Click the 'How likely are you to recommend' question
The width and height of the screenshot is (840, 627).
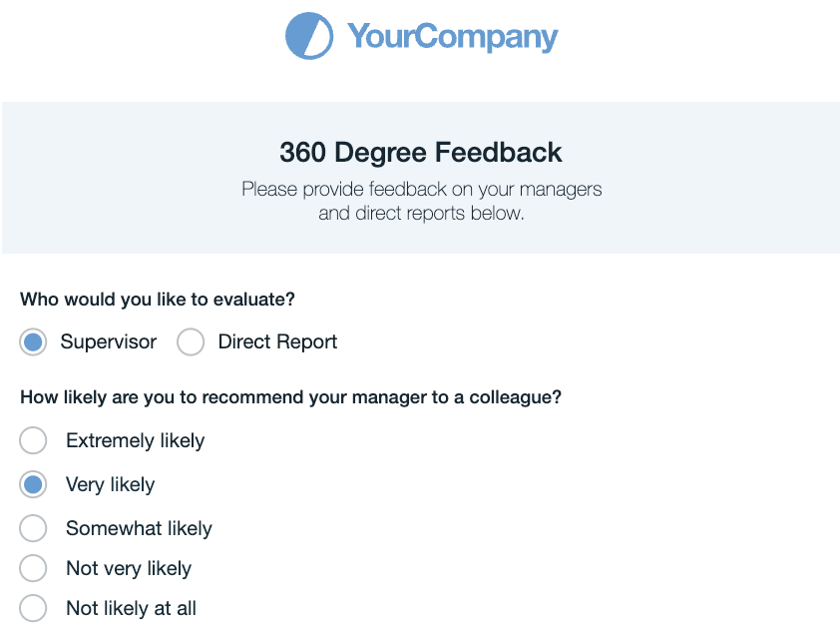[290, 397]
